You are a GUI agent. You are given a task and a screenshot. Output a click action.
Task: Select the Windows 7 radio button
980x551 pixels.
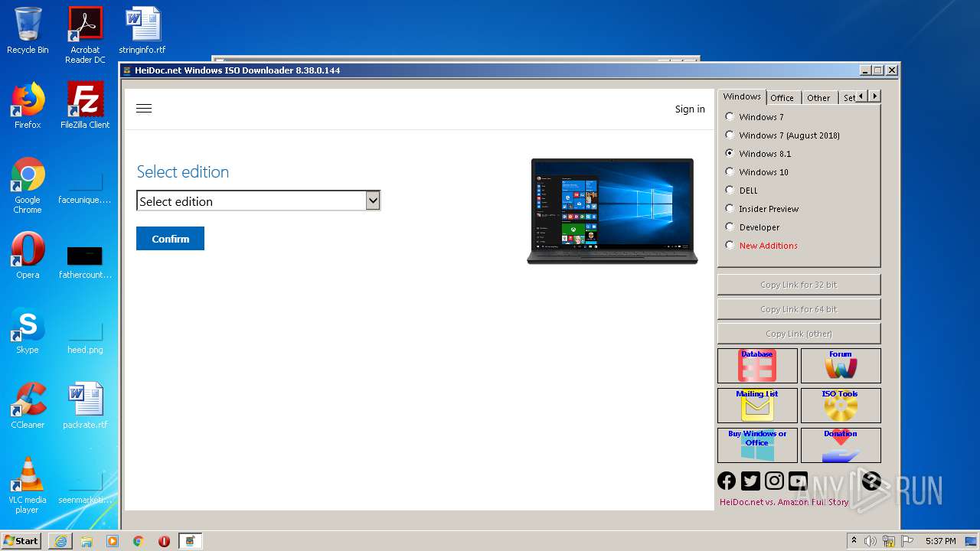[730, 116]
